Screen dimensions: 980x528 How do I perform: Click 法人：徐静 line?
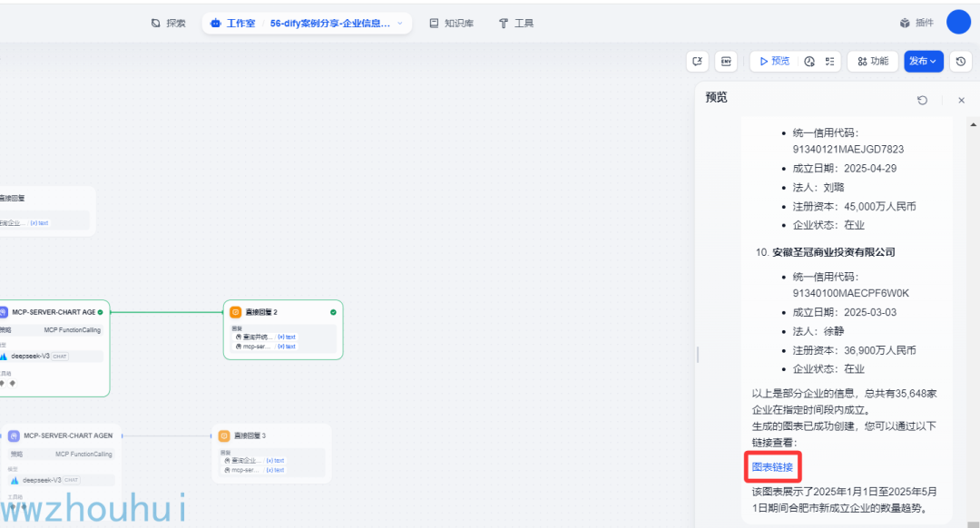[x=818, y=331]
